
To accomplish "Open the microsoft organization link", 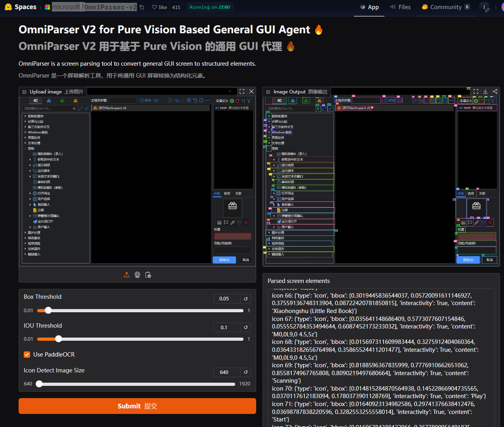I will click(66, 7).
